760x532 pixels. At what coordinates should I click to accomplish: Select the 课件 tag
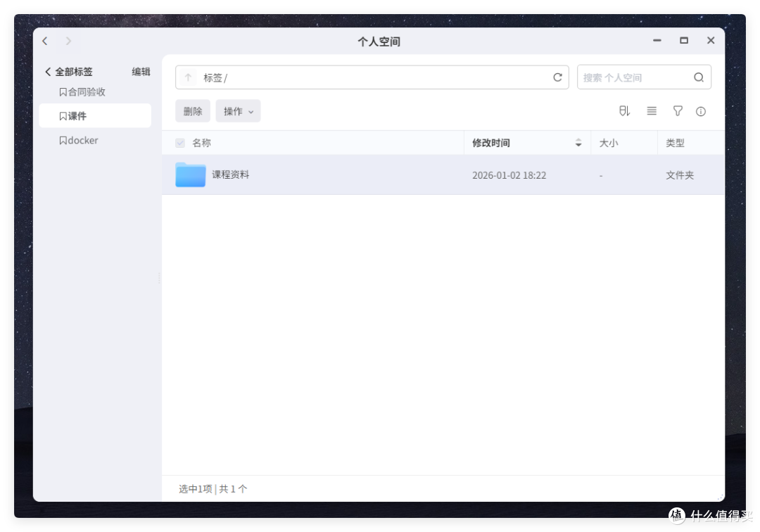tap(95, 116)
